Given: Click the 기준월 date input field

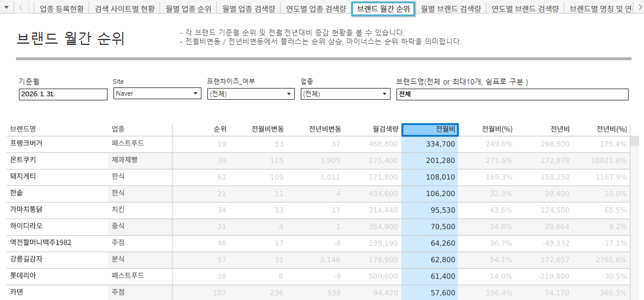Looking at the screenshot, I should 63,94.
